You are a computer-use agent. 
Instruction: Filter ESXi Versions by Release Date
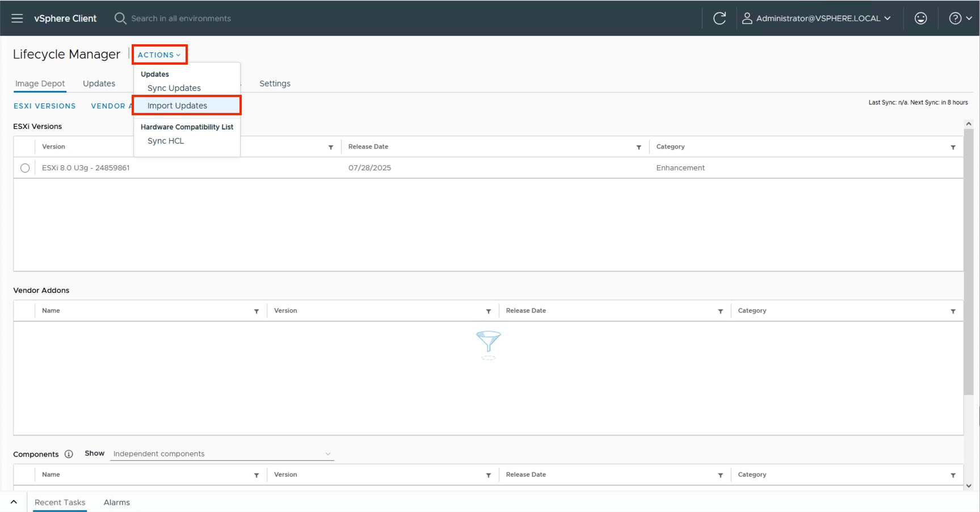[639, 147]
